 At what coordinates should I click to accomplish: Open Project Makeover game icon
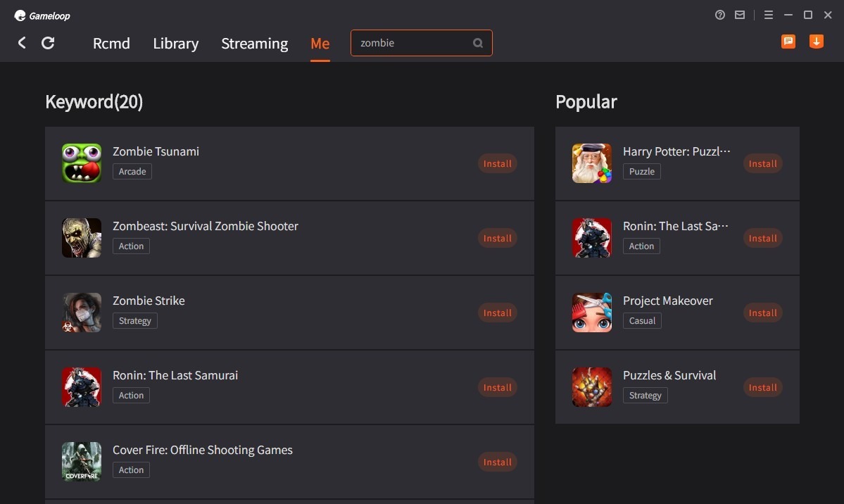pos(591,313)
